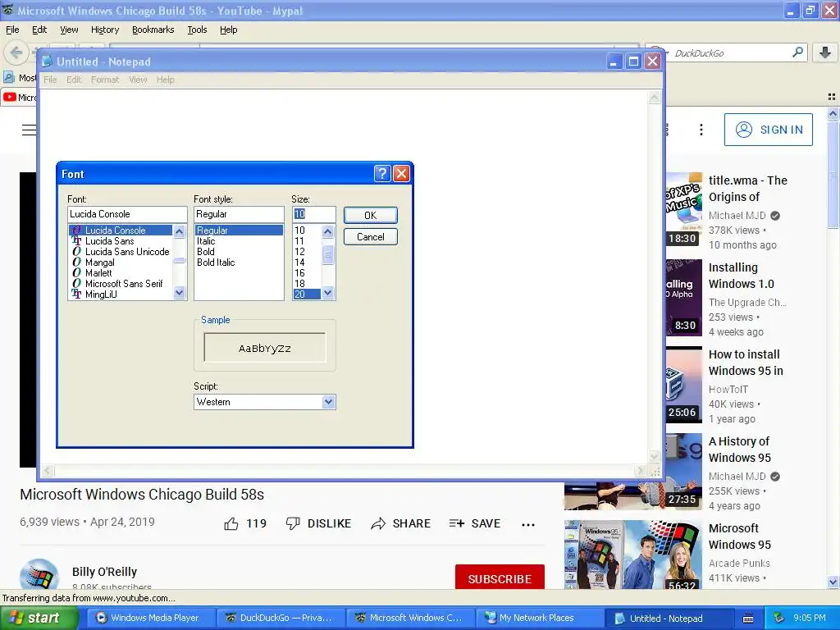Click the browser downloads arrow icon
This screenshot has width=840, height=630.
tap(825, 52)
